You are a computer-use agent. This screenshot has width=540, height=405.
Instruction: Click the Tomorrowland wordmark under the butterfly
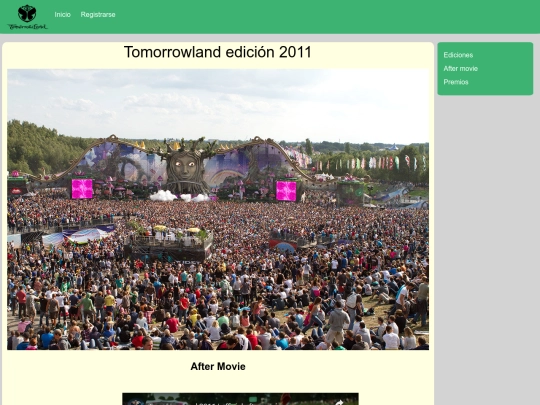click(x=28, y=27)
